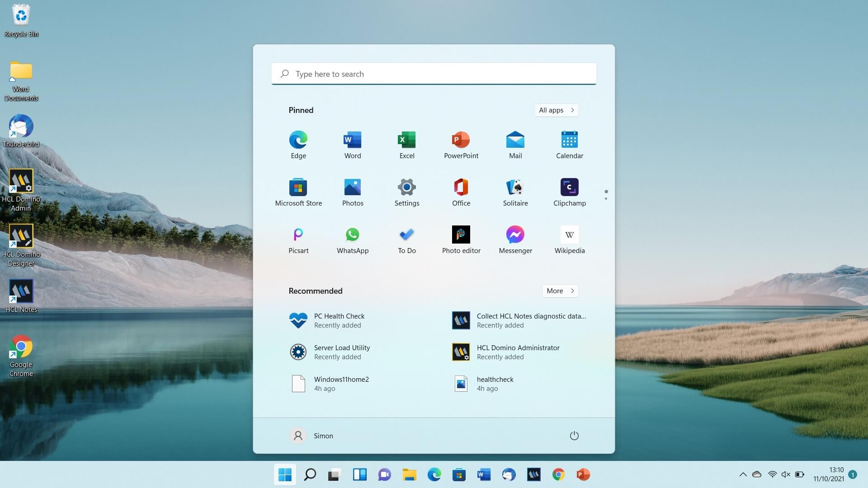Select Google Chrome desktop shortcut
Viewport: 868px width, 488px height.
pyautogui.click(x=21, y=356)
